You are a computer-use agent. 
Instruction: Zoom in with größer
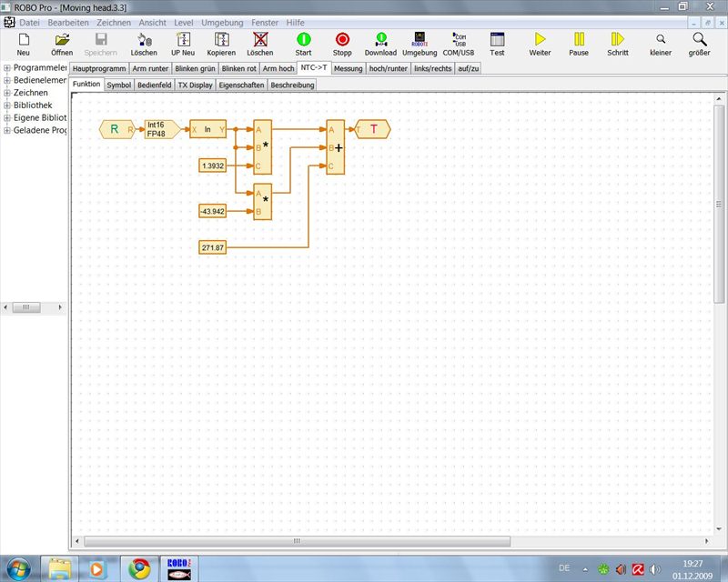click(x=699, y=45)
